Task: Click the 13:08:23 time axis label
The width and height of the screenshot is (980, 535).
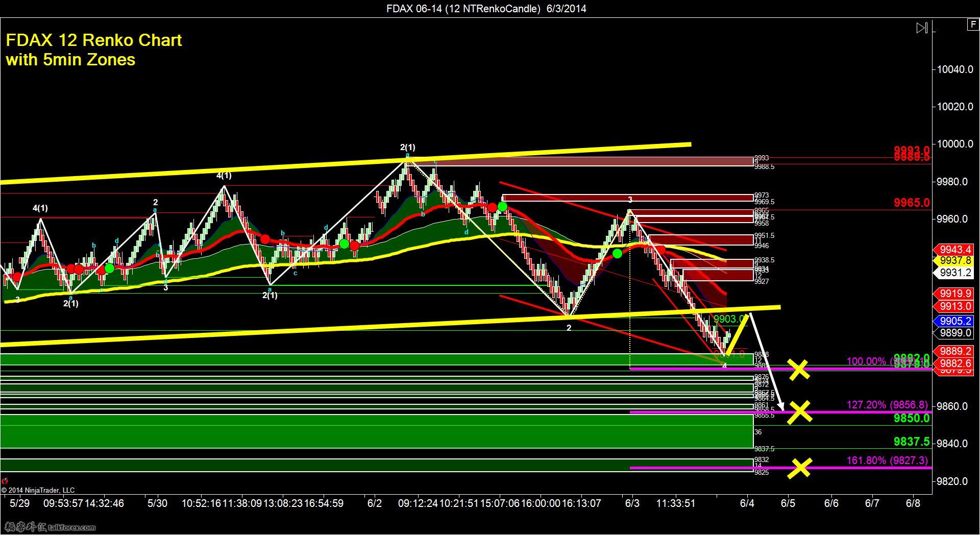Action: [283, 503]
